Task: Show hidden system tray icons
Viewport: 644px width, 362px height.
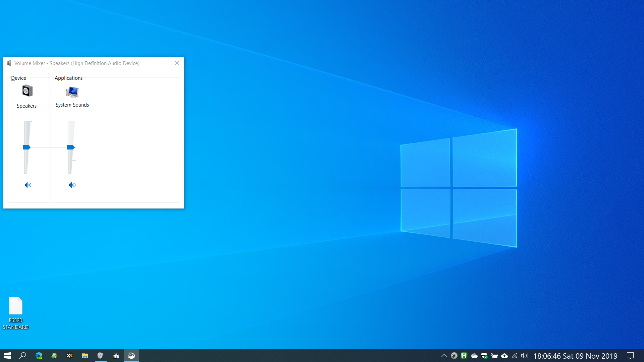Action: tap(444, 356)
